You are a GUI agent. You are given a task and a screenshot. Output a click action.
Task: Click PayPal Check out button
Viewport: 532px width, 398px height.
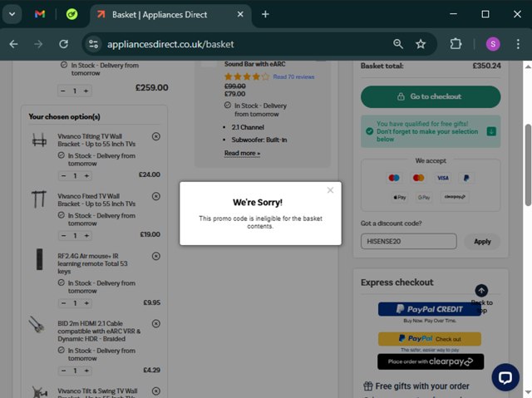click(430, 339)
